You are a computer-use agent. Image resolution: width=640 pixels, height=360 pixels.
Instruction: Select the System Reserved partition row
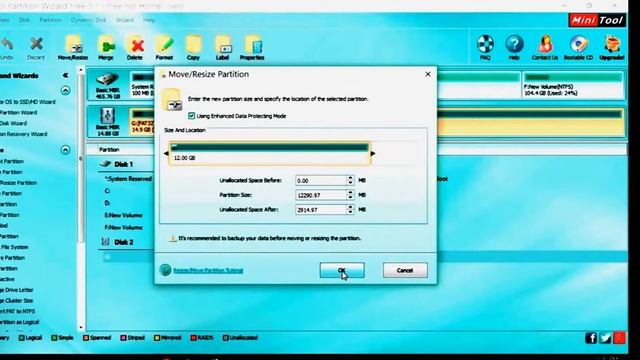point(128,179)
